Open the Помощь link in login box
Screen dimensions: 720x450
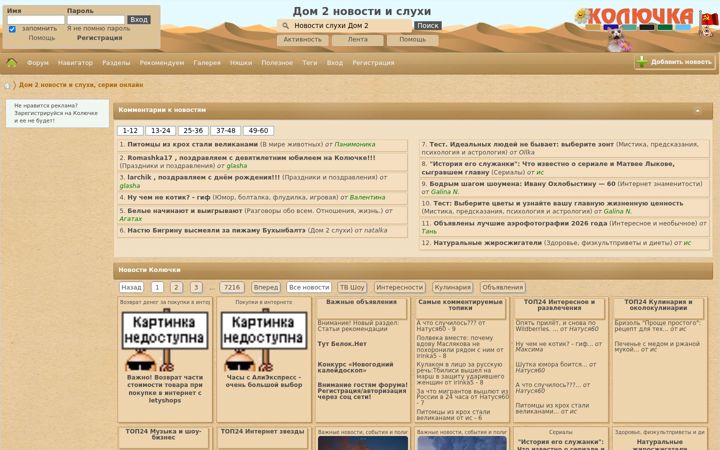(x=42, y=38)
